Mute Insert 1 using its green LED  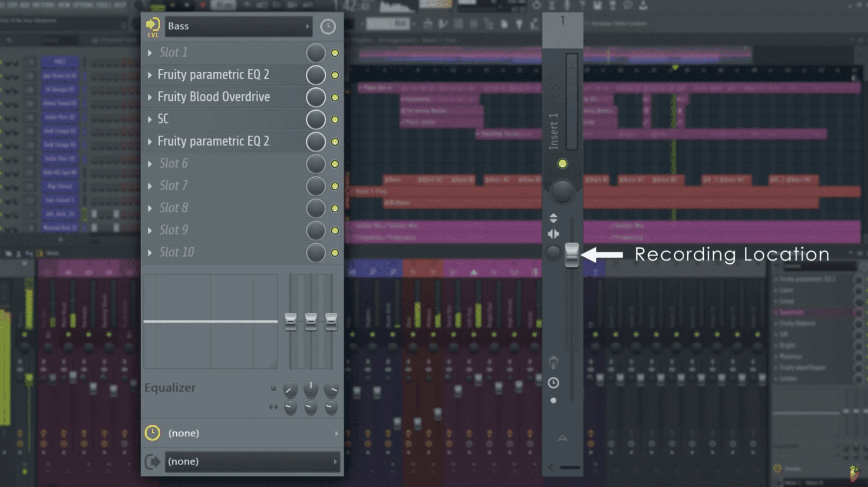click(x=562, y=164)
